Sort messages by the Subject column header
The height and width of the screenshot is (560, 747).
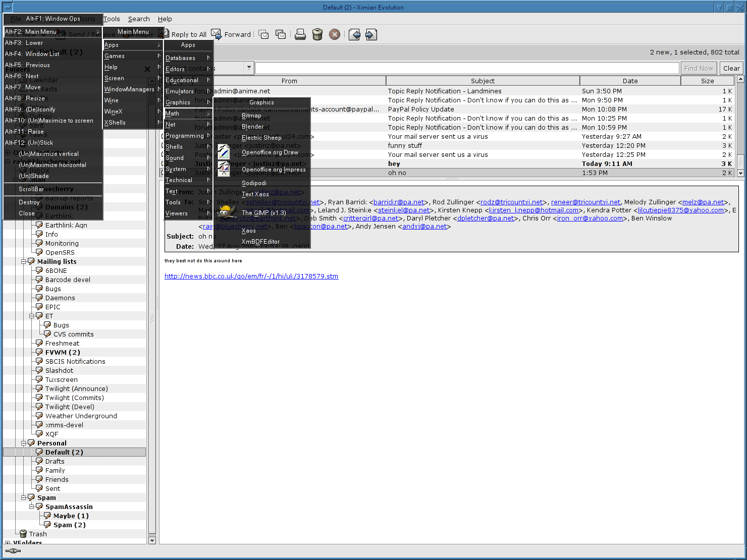point(483,81)
